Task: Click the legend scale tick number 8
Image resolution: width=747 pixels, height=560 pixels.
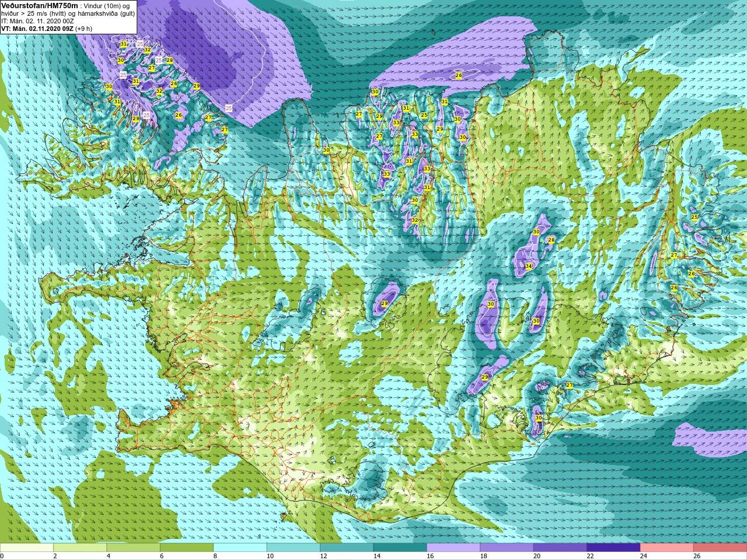Action: (x=215, y=556)
